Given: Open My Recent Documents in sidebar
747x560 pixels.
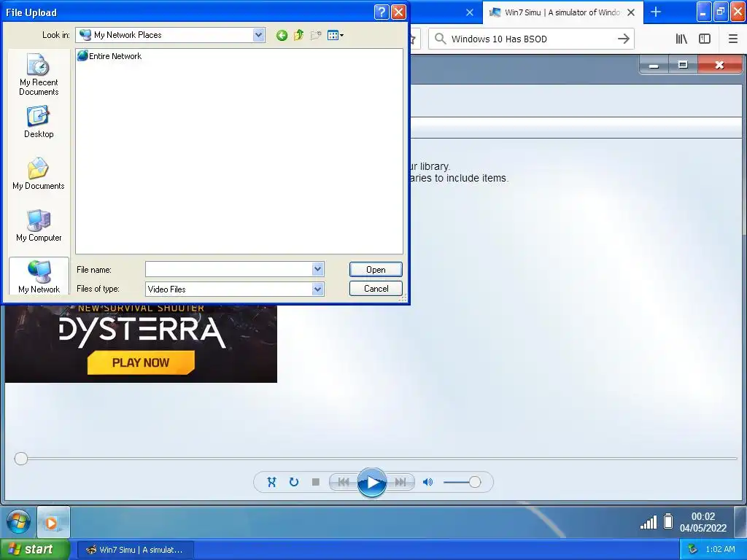Looking at the screenshot, I should (39, 75).
